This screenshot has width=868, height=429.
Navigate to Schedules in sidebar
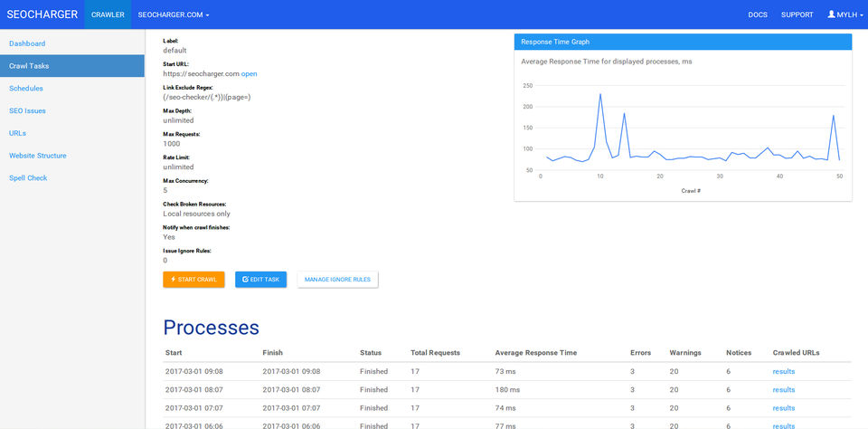pos(26,89)
